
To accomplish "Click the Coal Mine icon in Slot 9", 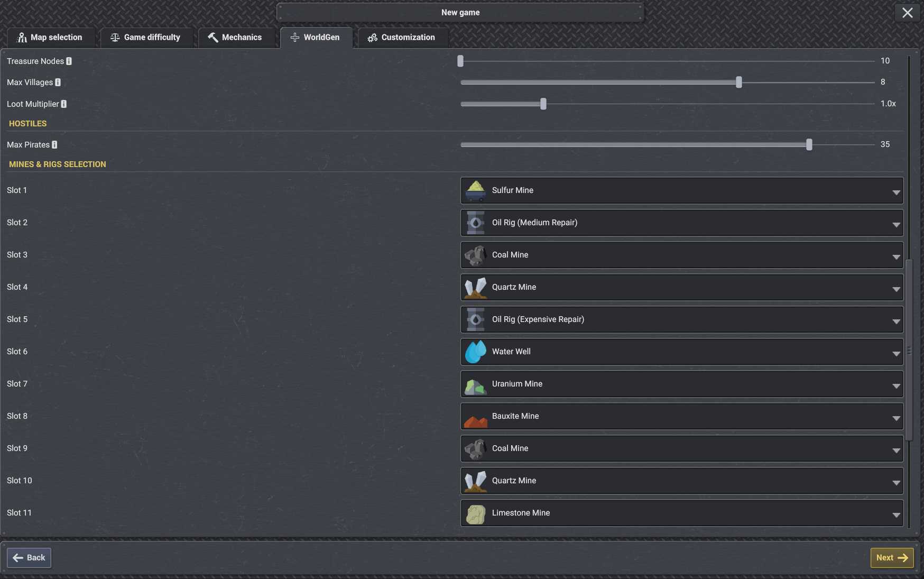I will [475, 449].
